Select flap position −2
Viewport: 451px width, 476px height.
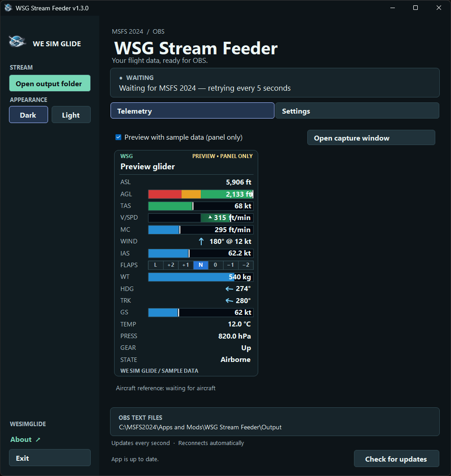pos(246,265)
